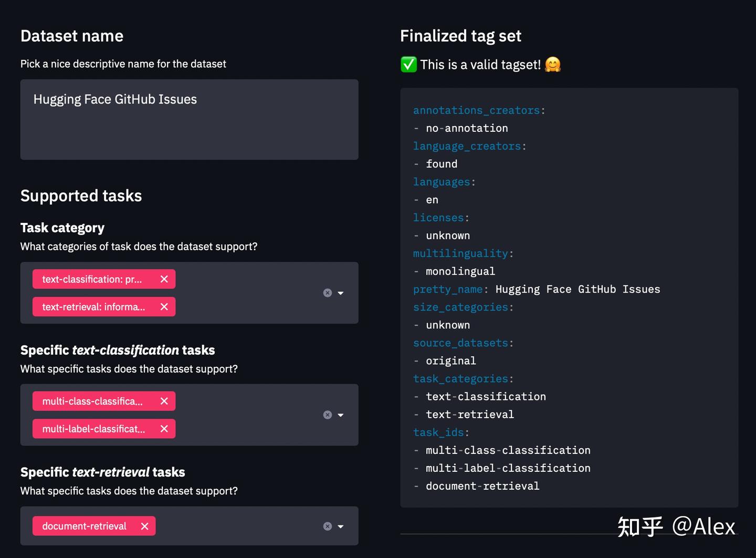Click the finalized YAML tag set code block

click(569, 298)
